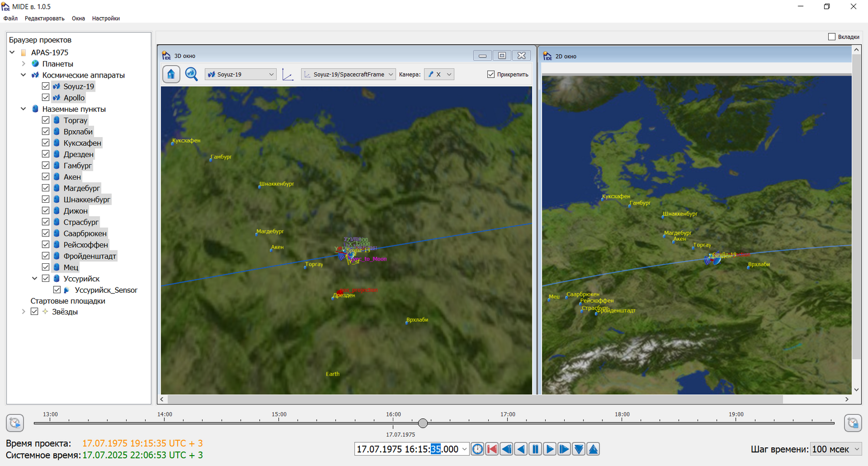The height and width of the screenshot is (466, 868).
Task: Open the date-time field dropdown arrow
Action: [x=464, y=449]
